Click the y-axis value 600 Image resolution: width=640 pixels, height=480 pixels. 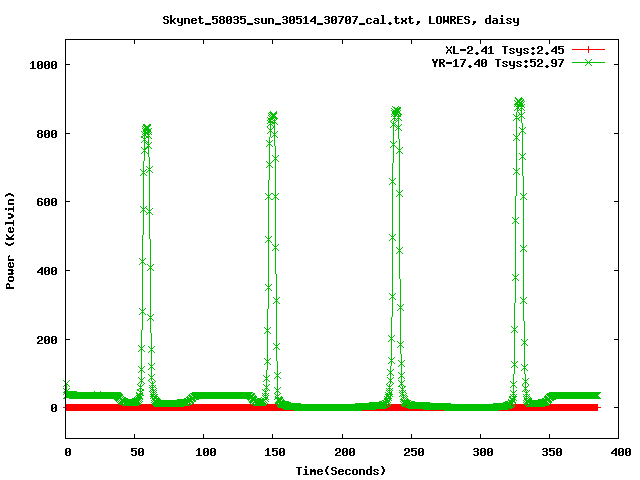point(47,202)
